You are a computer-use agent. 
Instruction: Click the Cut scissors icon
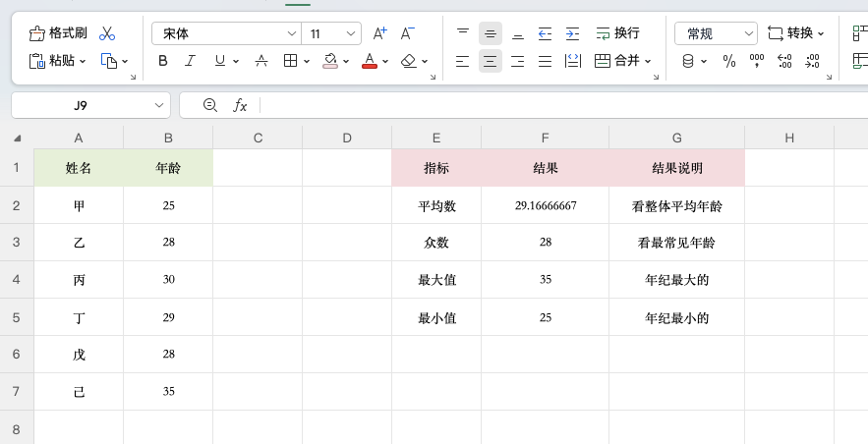point(107,33)
